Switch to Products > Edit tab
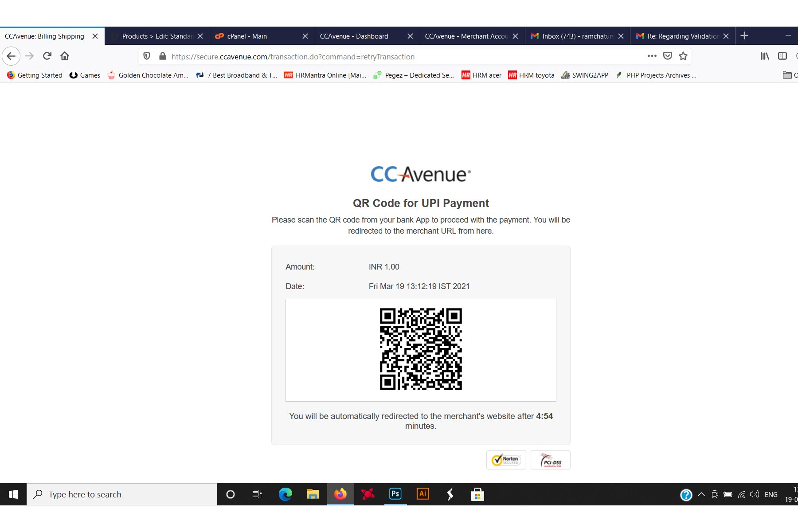Viewport: 798px width, 532px height. tap(157, 36)
